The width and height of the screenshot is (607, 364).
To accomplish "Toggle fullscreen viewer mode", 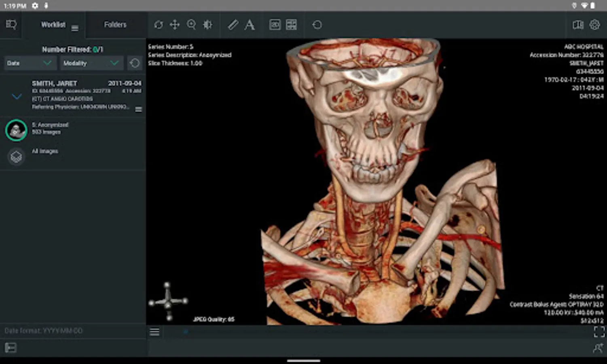I will coord(599,332).
